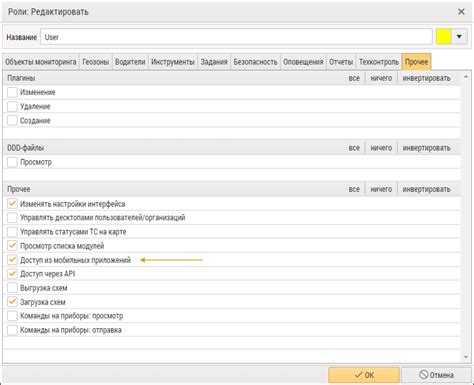Open the Оповещения tab
This screenshot has height=385, width=474.
[303, 62]
